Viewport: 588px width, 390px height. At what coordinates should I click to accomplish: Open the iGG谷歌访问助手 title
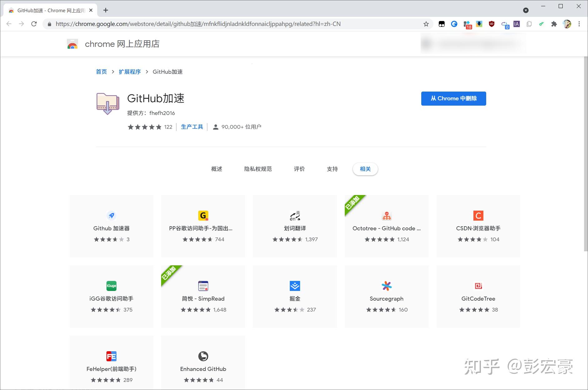[111, 299]
